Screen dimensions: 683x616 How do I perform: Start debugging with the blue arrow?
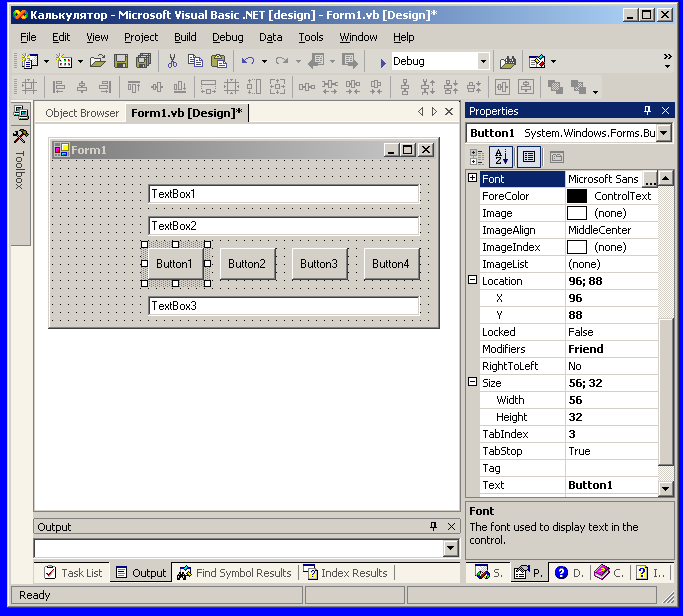coord(383,63)
